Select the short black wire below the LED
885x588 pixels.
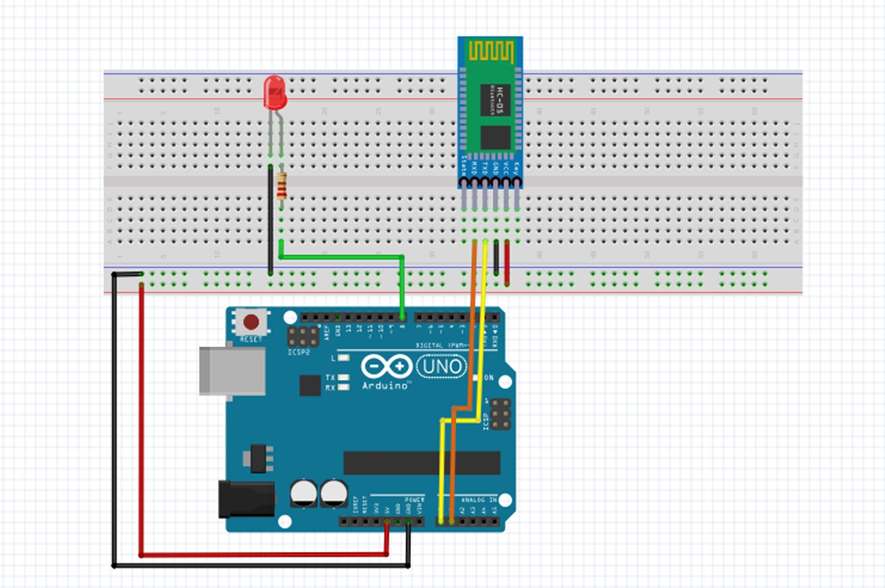(x=271, y=219)
